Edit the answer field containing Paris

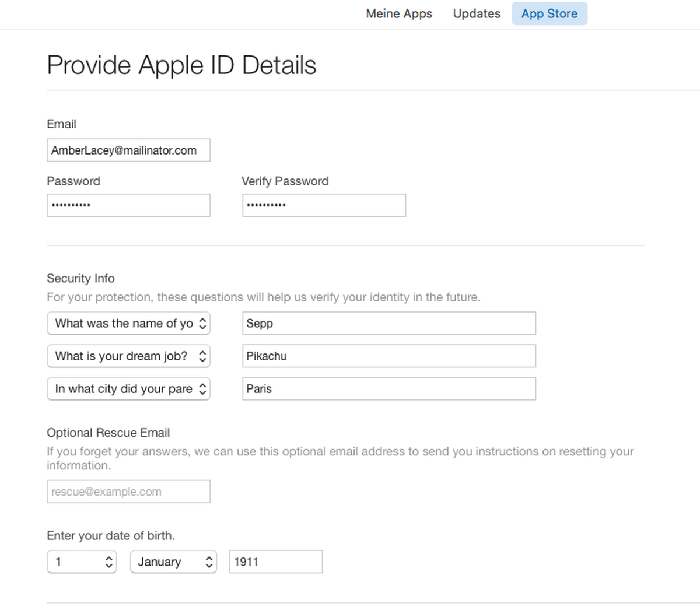pyautogui.click(x=389, y=389)
